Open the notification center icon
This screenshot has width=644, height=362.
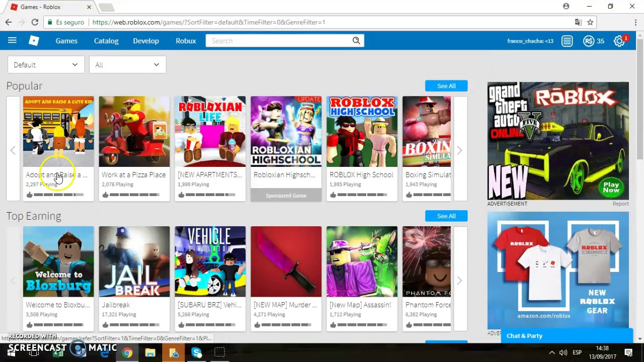pyautogui.click(x=628, y=352)
